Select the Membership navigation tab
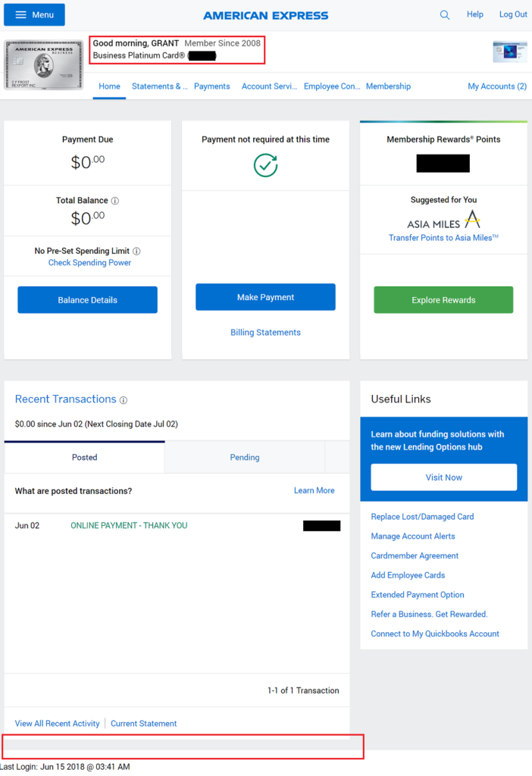 point(388,86)
